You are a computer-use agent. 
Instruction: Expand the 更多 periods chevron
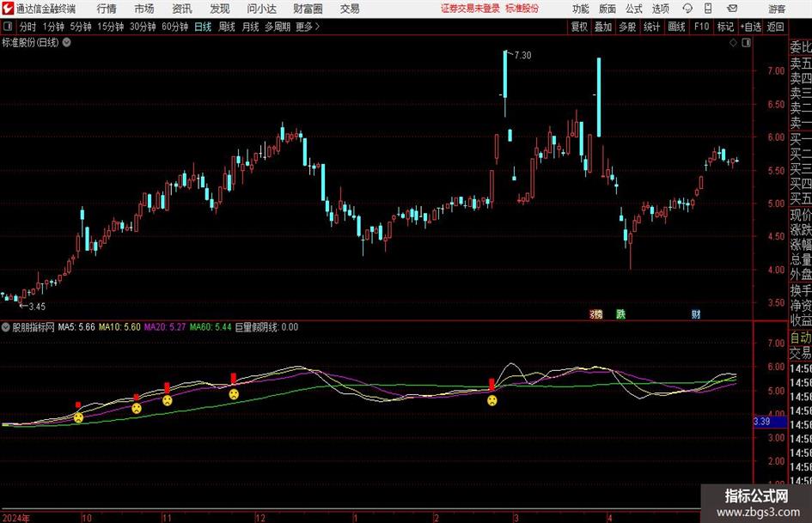tap(317, 27)
